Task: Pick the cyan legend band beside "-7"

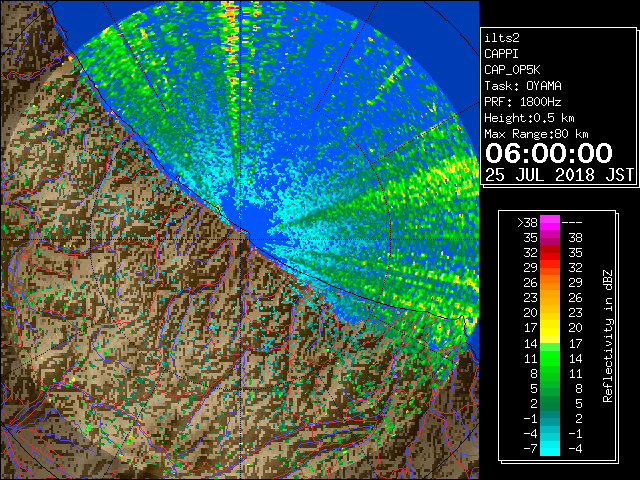Action: 550,448
